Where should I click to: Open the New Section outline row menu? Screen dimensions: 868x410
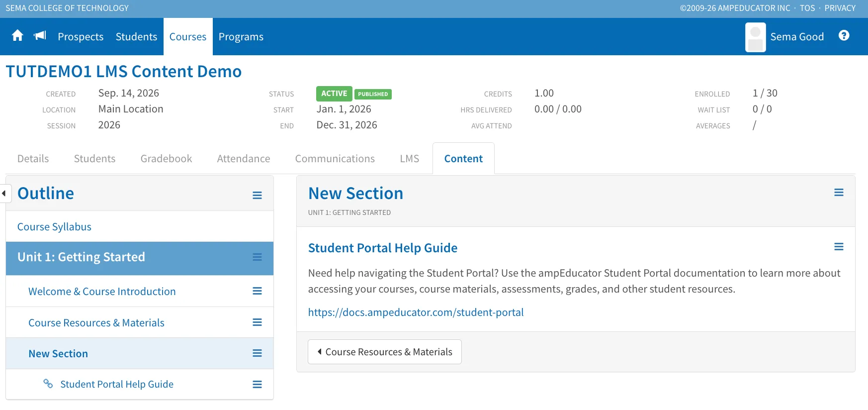pyautogui.click(x=257, y=353)
